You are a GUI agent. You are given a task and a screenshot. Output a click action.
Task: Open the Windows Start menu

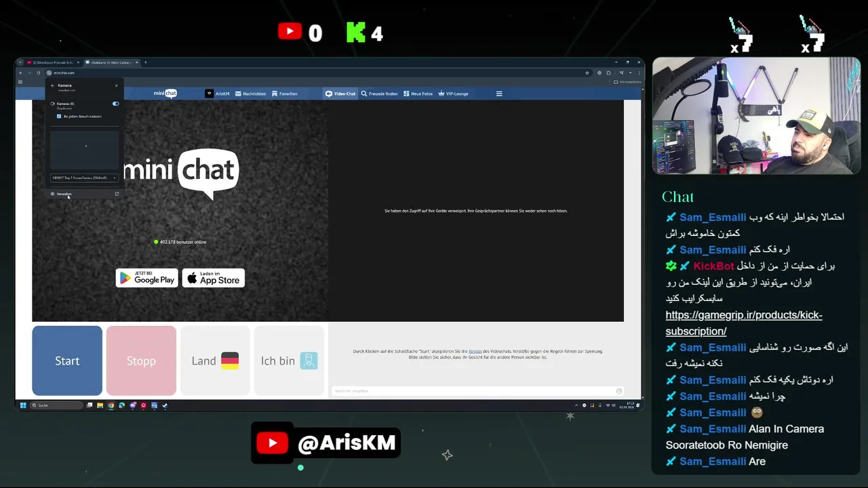(x=22, y=405)
